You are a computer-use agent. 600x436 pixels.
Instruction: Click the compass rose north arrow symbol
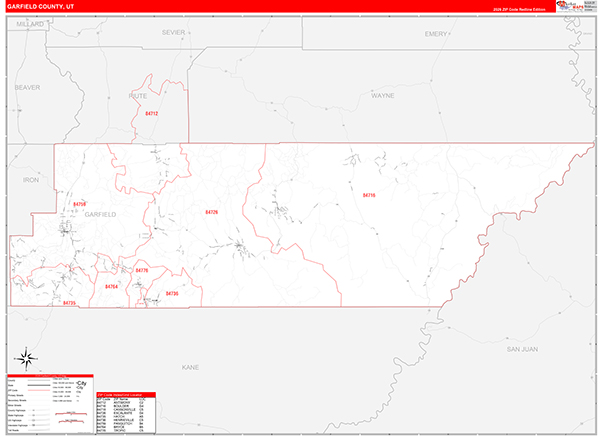[x=26, y=359]
